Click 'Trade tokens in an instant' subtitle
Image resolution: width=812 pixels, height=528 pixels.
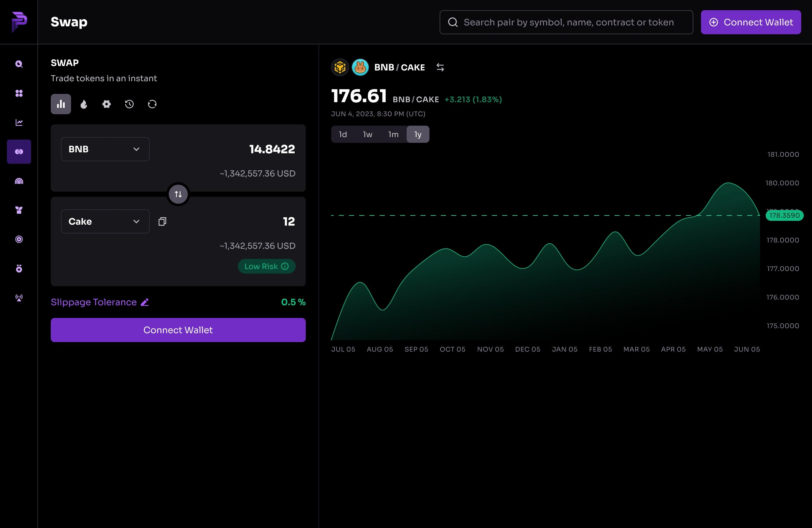click(104, 78)
